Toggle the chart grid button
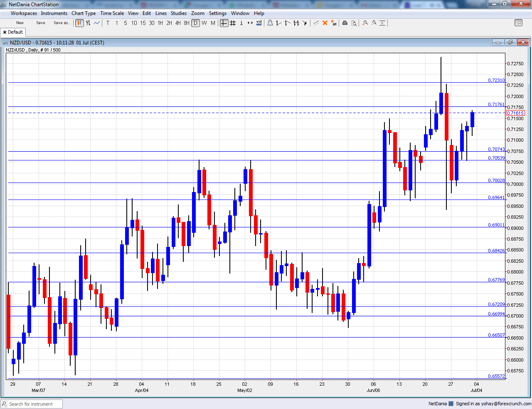This screenshot has width=532, height=409. tap(233, 23)
